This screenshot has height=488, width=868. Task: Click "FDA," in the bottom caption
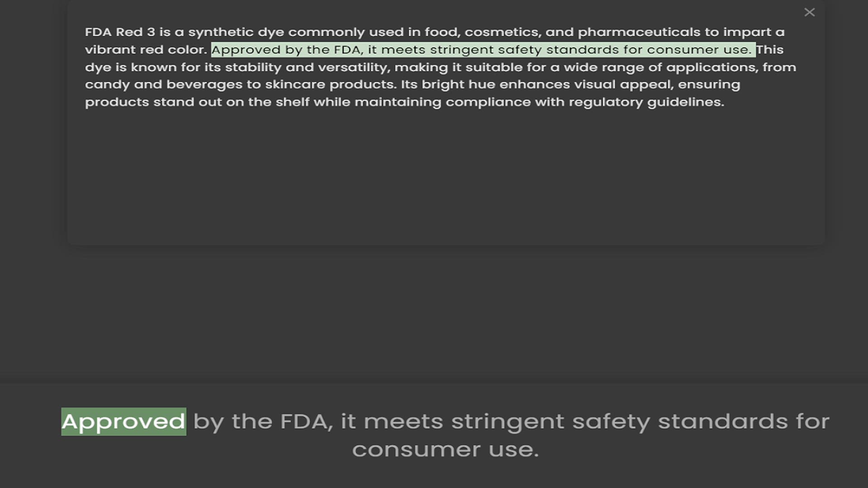pyautogui.click(x=307, y=422)
